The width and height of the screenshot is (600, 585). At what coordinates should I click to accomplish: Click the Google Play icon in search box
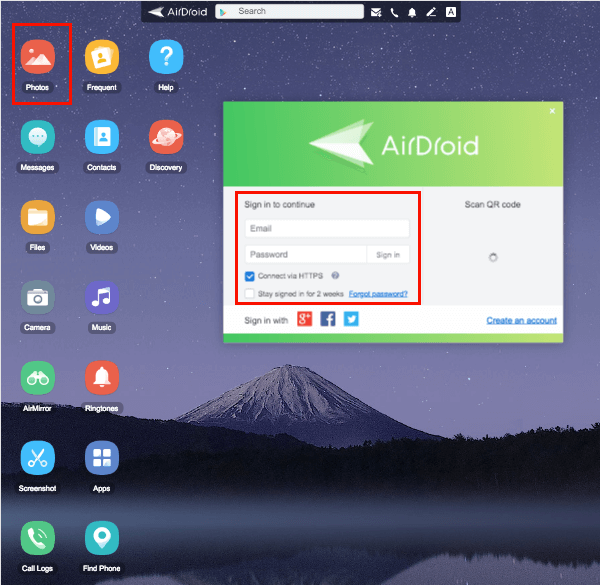click(223, 12)
